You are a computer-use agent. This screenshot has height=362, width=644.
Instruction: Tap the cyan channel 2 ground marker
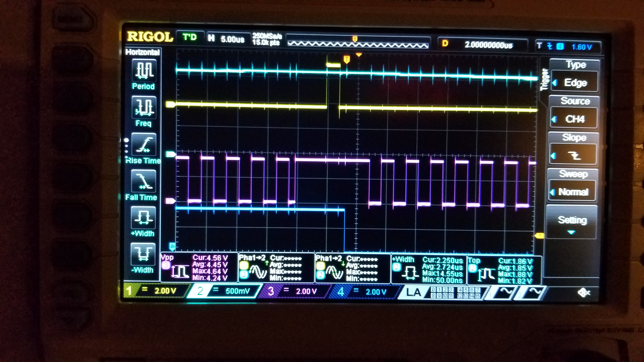tap(170, 154)
